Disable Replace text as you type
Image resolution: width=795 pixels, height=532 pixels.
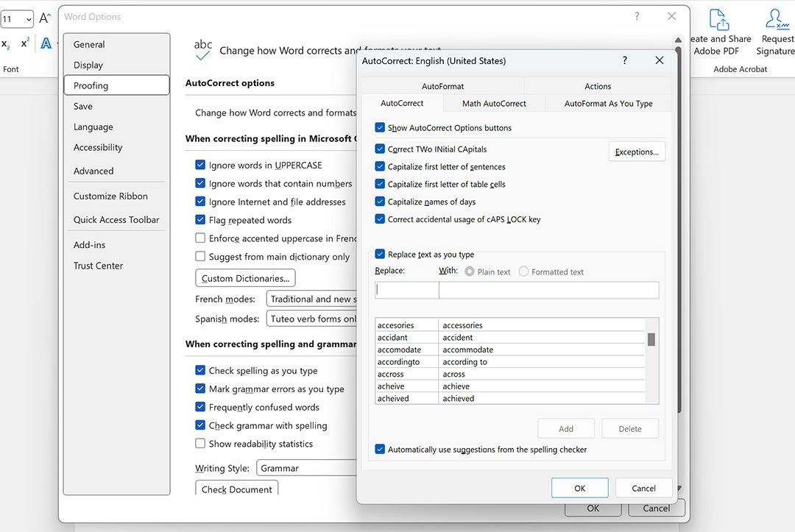380,255
